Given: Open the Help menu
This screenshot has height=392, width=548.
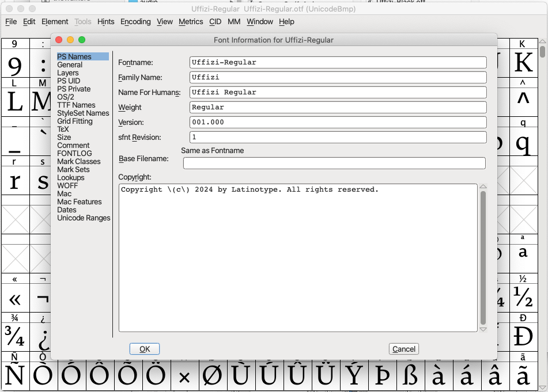Looking at the screenshot, I should [286, 22].
